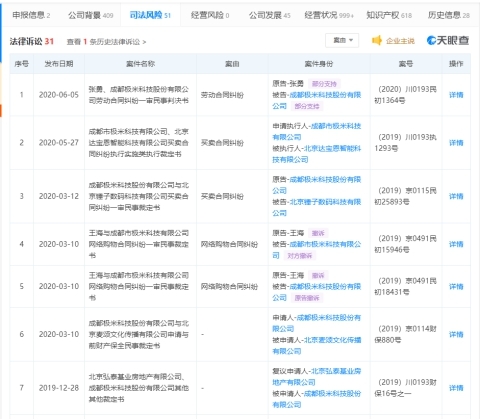Viewport: 480px width, 420px height.
Task: Click the 部分支持 tag beside 原告-张勇
Action: 324,84
